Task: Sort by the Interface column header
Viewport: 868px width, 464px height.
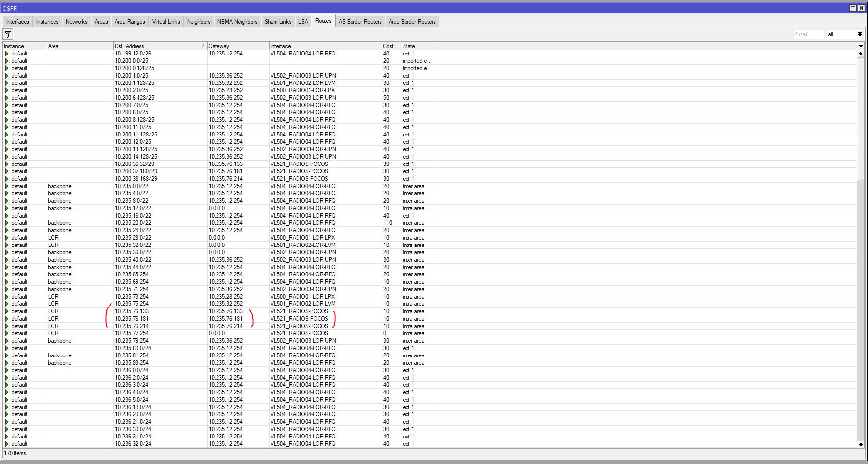Action: 325,46
